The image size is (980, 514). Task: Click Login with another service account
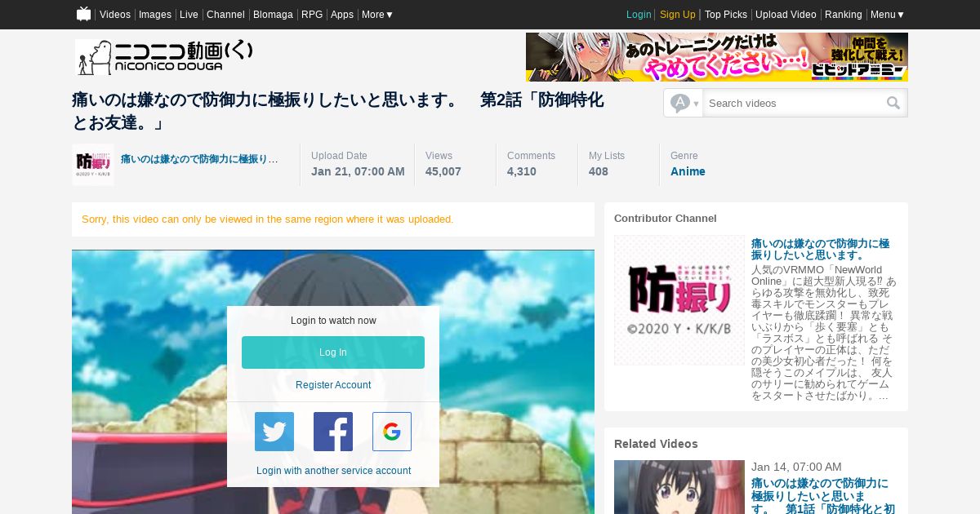333,471
